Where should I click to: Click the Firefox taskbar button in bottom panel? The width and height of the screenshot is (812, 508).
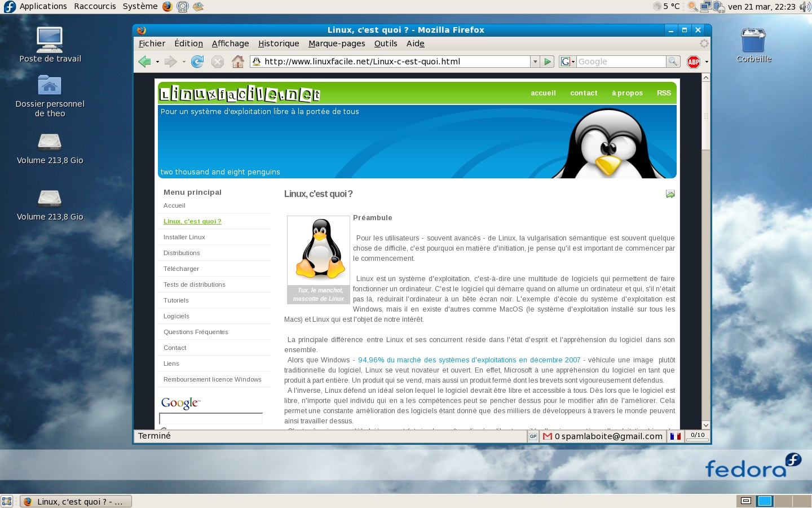tap(76, 501)
